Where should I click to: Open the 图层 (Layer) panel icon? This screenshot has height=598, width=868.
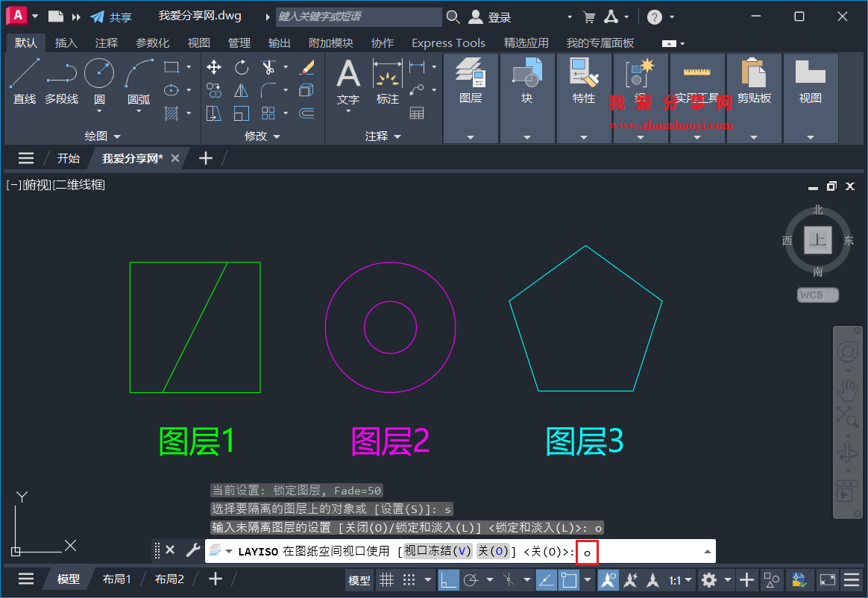pos(471,76)
